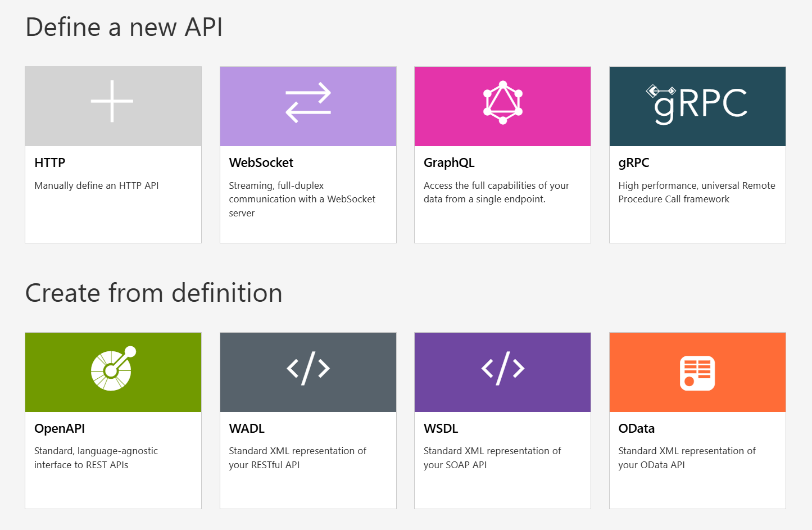The width and height of the screenshot is (812, 530).
Task: Click "Manually define an HTTP API" description
Action: click(x=97, y=185)
